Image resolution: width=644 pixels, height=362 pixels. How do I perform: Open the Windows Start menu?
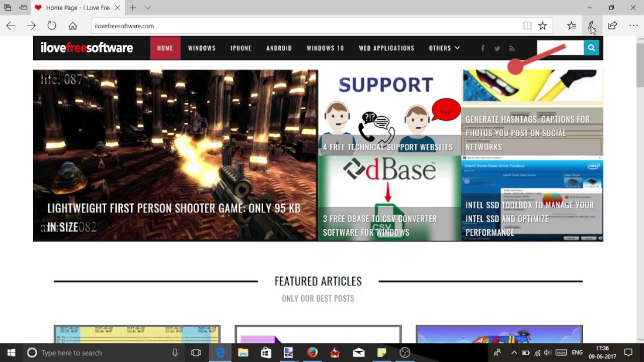coord(11,352)
